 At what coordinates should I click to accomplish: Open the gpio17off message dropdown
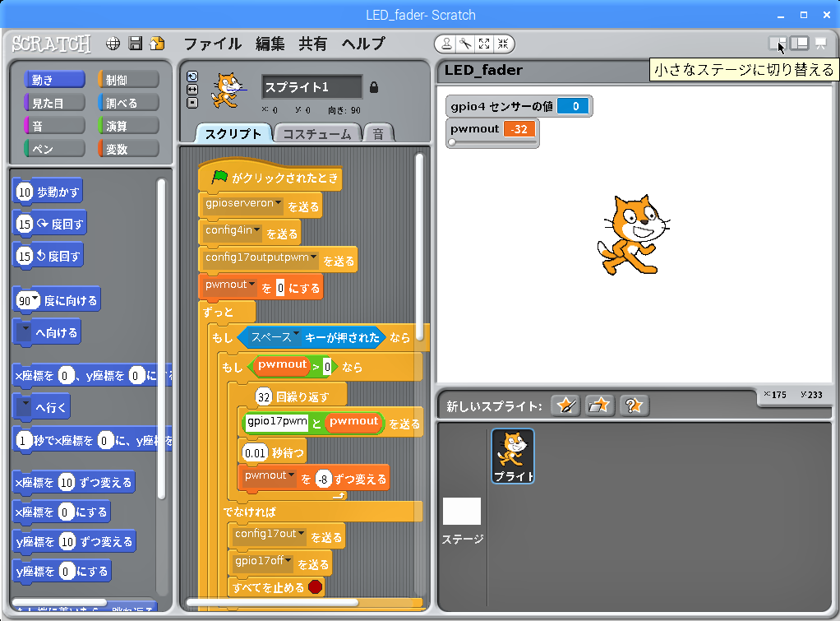pos(288,560)
